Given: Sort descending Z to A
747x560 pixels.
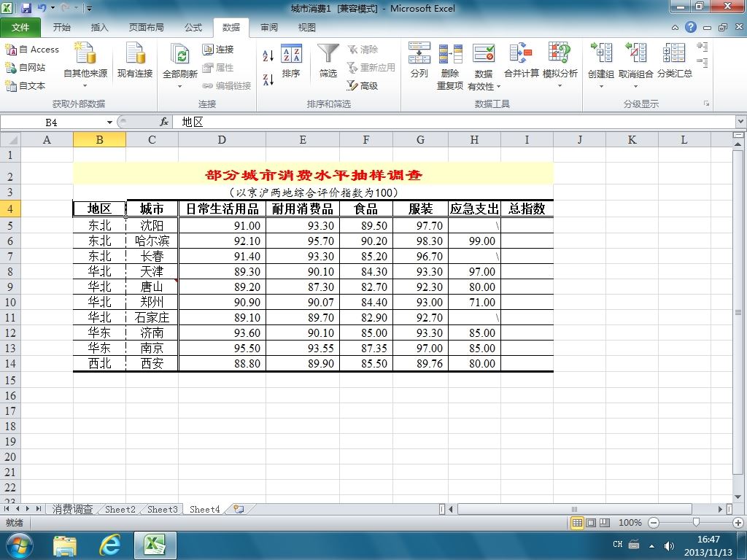Looking at the screenshot, I should [x=268, y=79].
